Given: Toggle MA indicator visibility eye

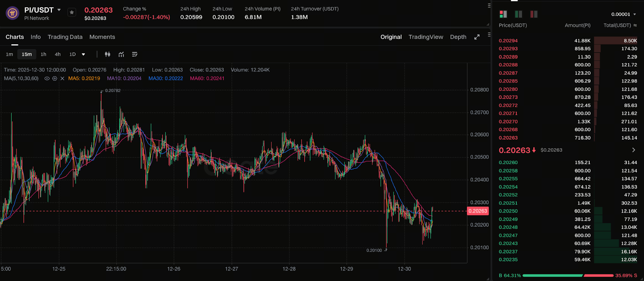Looking at the screenshot, I should (47, 79).
